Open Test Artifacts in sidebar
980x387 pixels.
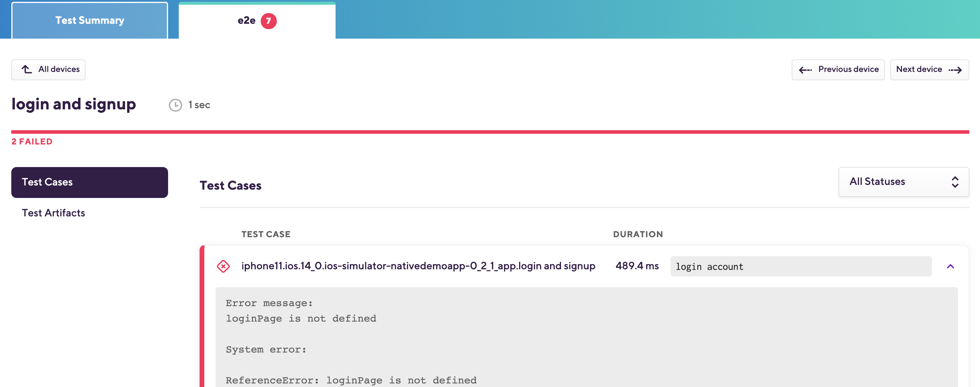tap(53, 213)
